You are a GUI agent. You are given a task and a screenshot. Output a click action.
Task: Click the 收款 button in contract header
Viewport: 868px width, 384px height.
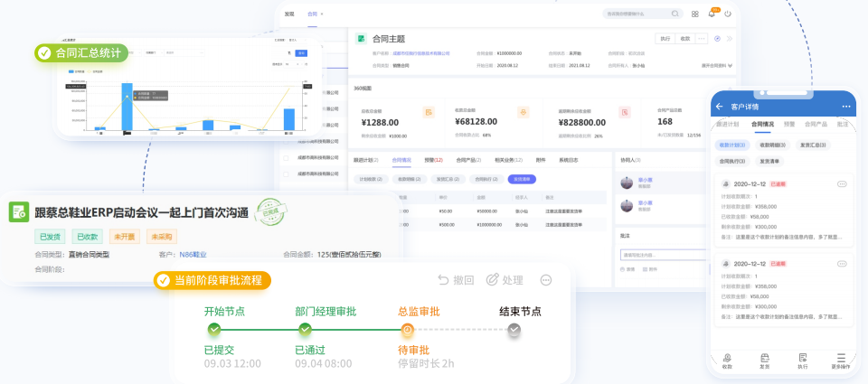(x=685, y=39)
